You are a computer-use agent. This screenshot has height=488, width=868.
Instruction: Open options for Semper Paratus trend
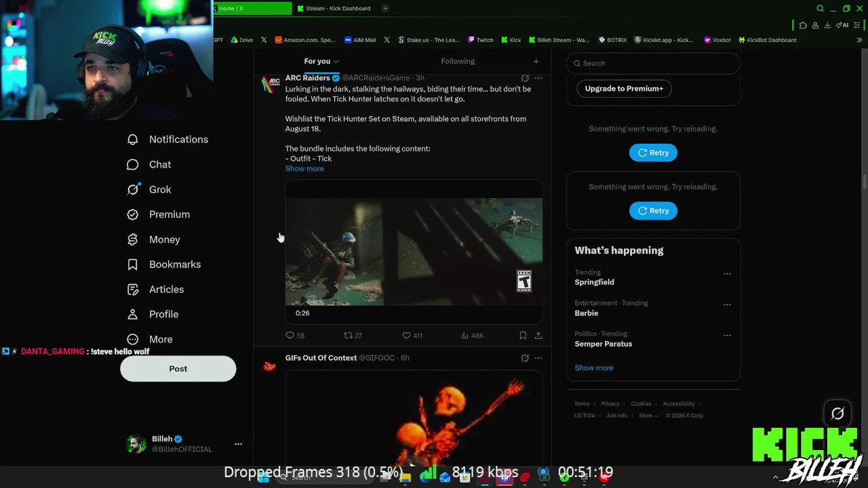(727, 335)
